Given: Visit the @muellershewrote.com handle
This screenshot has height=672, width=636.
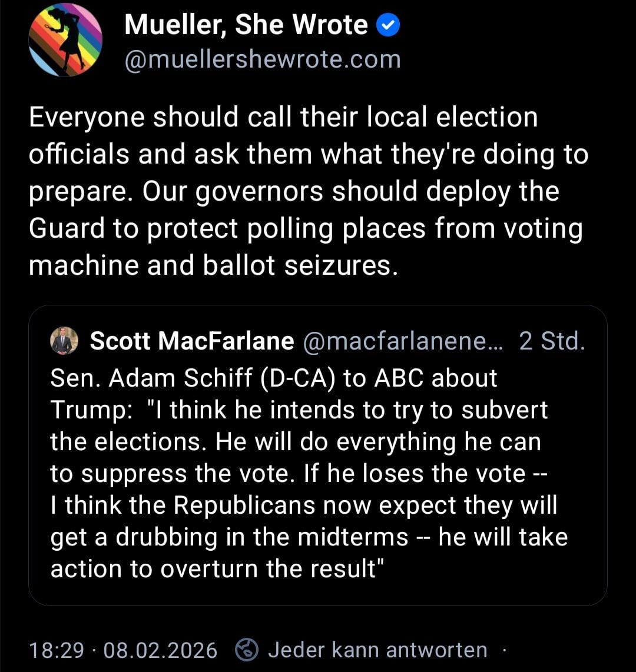Looking at the screenshot, I should coord(263,59).
